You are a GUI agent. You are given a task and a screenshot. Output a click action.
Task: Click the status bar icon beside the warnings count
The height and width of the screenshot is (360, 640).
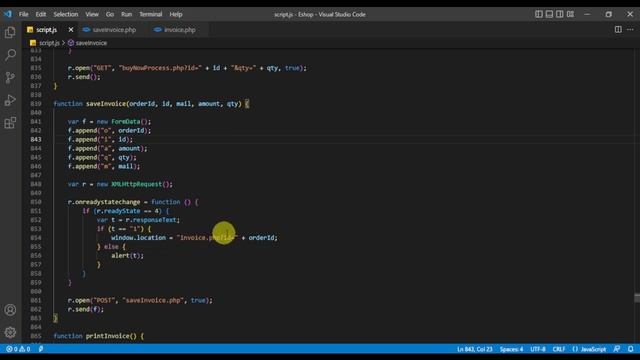pos(41,349)
